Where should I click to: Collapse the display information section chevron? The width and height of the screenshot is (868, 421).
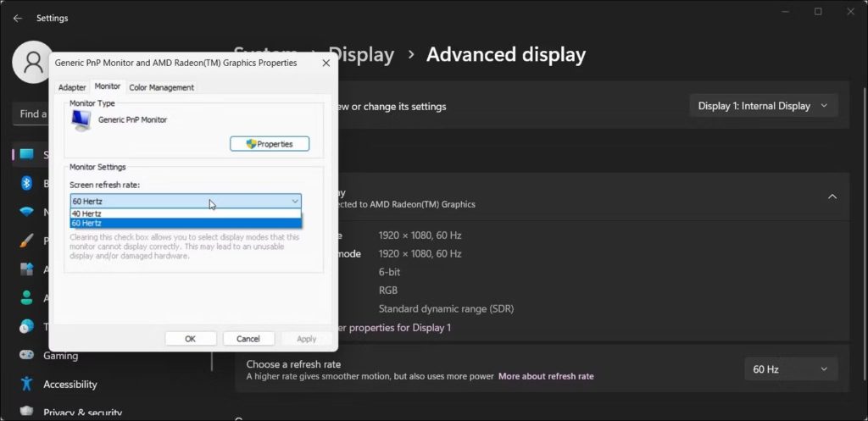click(x=832, y=197)
